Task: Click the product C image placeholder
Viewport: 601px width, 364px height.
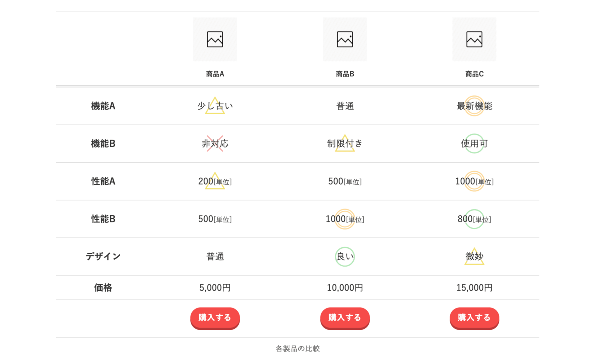Action: tap(474, 39)
